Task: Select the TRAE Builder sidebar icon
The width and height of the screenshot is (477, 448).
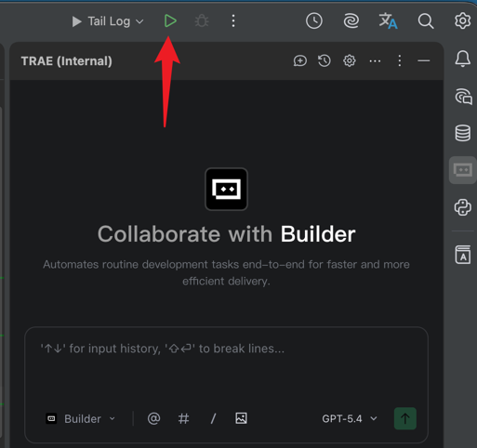Action: [x=463, y=170]
